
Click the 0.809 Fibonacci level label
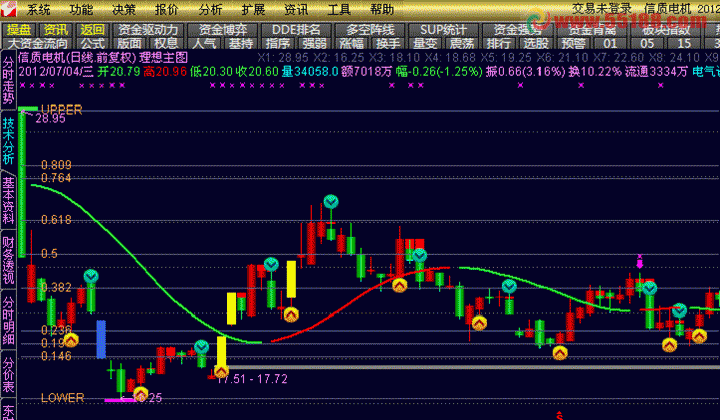(x=56, y=165)
